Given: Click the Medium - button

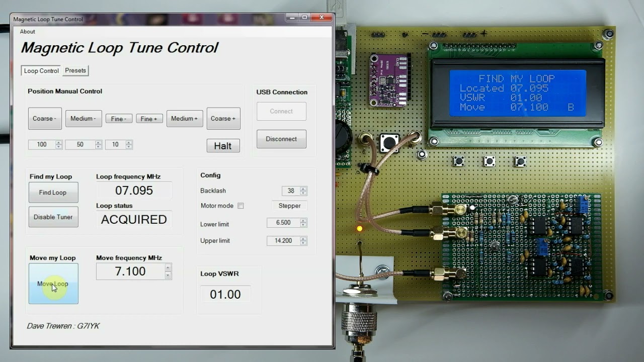Looking at the screenshot, I should [84, 119].
